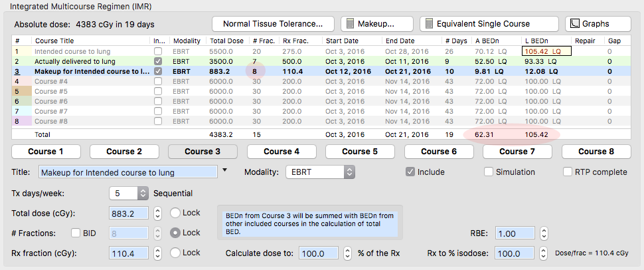644x270 pixels.
Task: Select the Rx fraction Lock radio button
Action: pos(175,253)
